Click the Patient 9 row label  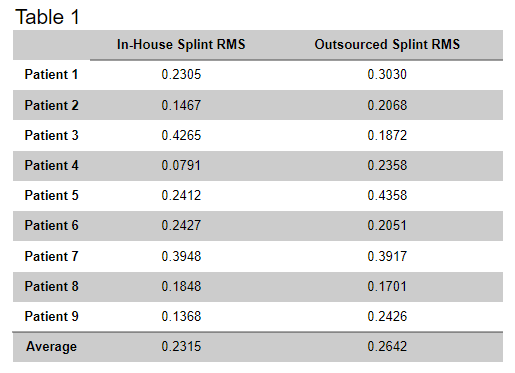pyautogui.click(x=51, y=316)
